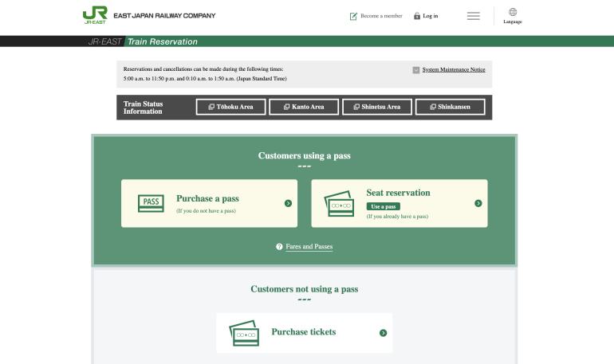Viewport: 614px width, 364px height.
Task: Open Shinetsu Area train status
Action: click(x=376, y=107)
